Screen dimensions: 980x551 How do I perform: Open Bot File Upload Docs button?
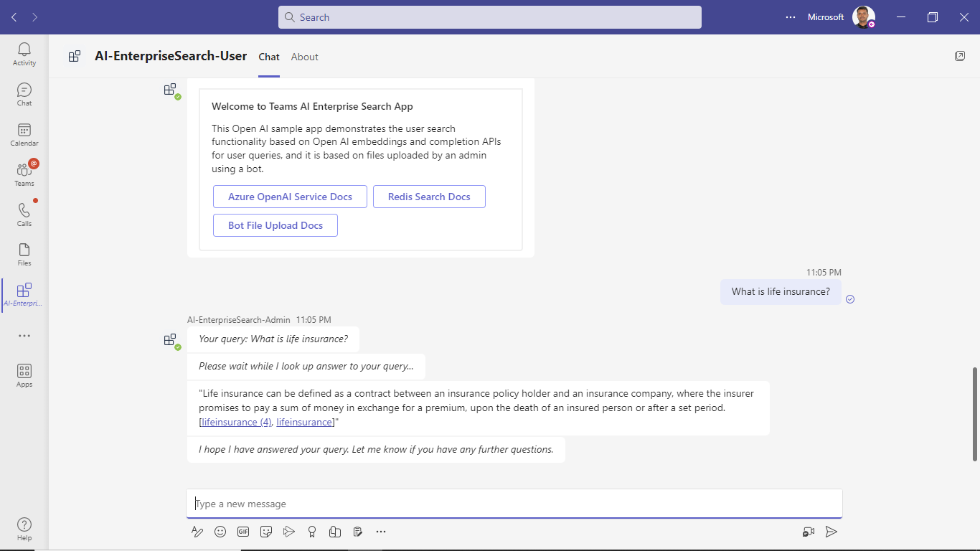click(275, 225)
